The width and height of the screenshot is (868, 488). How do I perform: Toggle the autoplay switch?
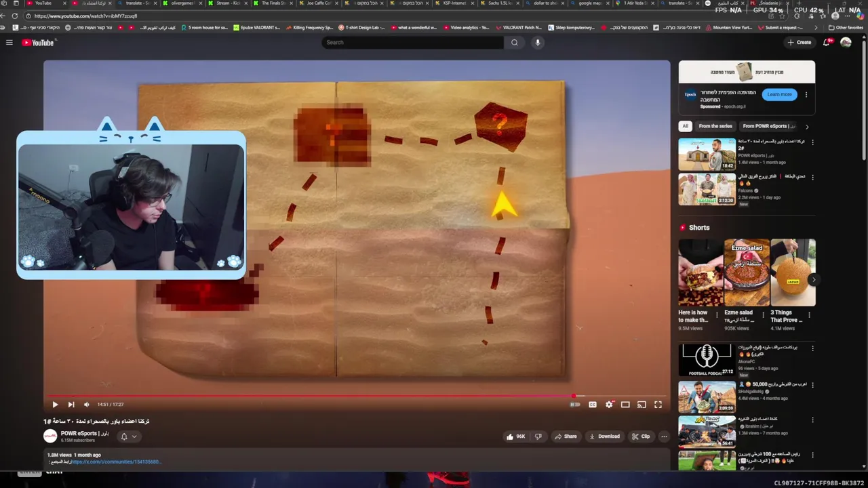coord(575,405)
